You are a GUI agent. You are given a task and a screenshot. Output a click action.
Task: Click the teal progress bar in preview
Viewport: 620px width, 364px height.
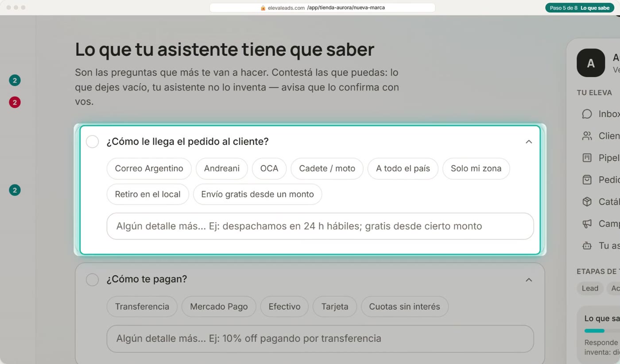pos(594,331)
